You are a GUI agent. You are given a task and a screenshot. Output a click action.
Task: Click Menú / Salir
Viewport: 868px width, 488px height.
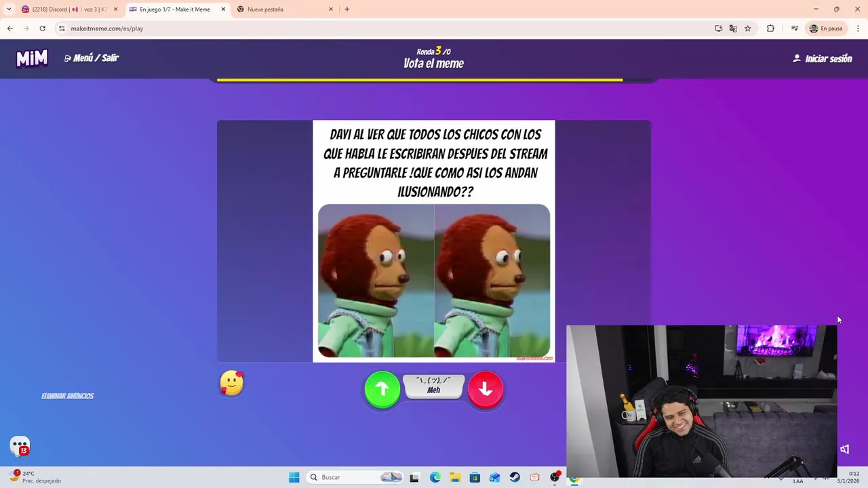[92, 58]
